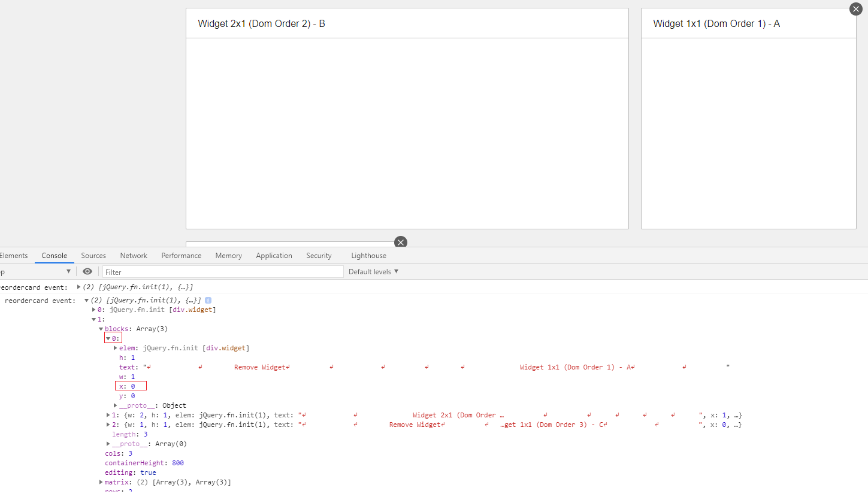Click the 'x: 0' property line

(127, 386)
